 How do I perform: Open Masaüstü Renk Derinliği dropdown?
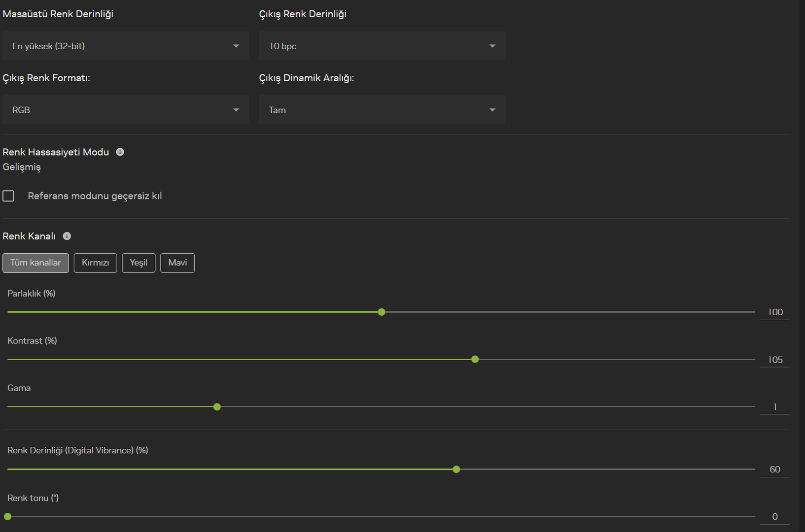126,46
